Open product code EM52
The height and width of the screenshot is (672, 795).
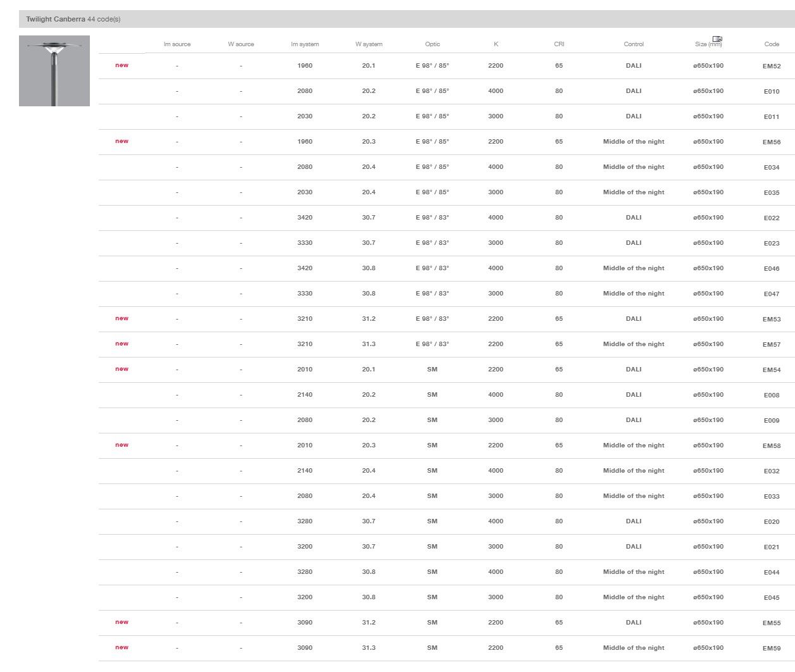pos(771,66)
